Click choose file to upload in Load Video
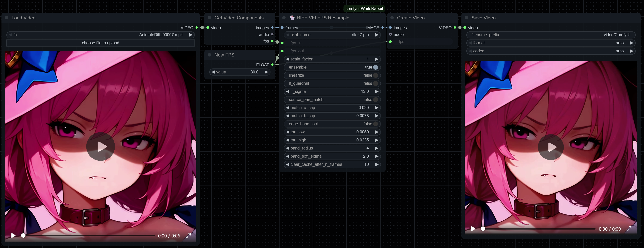The height and width of the screenshot is (248, 644). 100,43
